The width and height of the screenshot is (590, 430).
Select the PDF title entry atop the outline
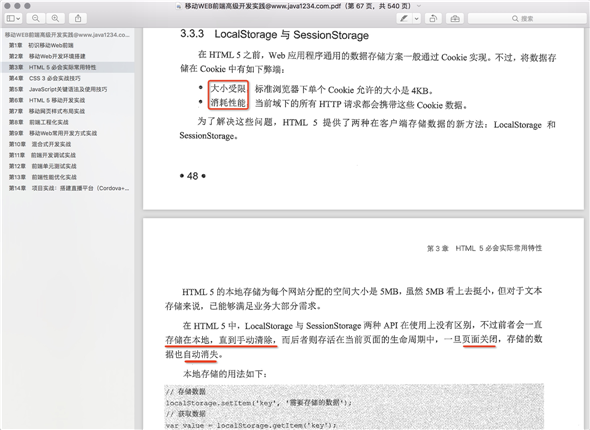coord(67,35)
